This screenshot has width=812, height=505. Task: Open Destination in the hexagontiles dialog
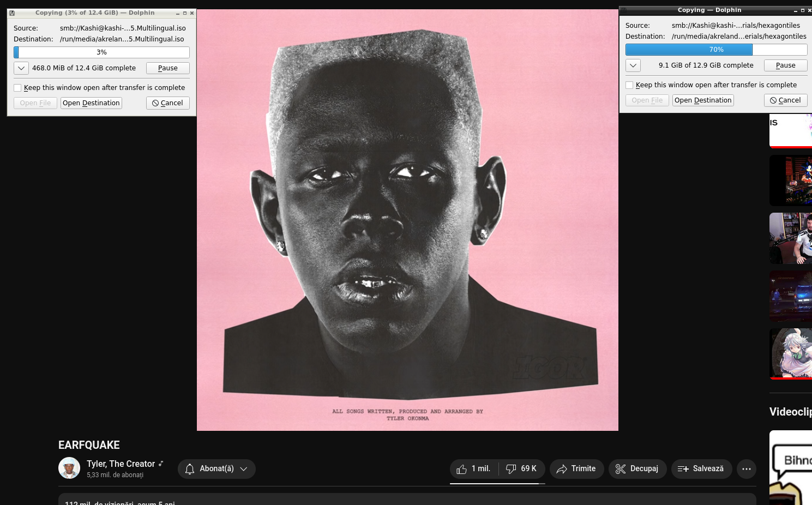[x=703, y=100]
